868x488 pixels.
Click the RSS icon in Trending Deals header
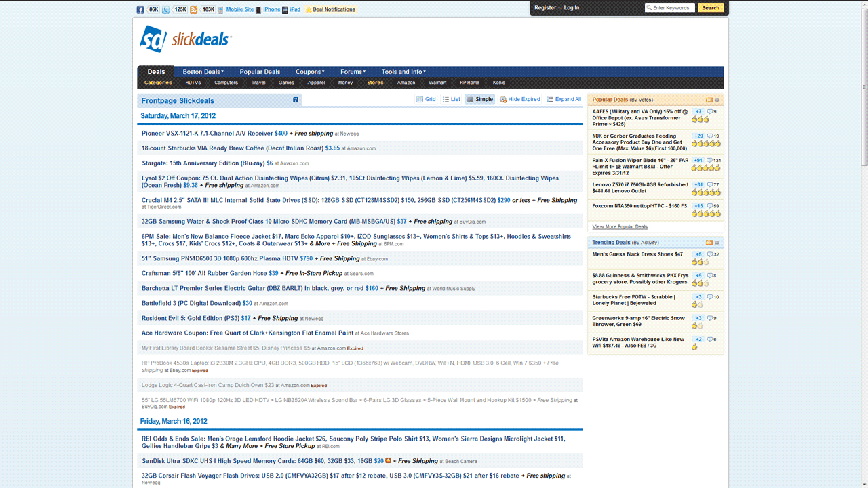point(709,242)
